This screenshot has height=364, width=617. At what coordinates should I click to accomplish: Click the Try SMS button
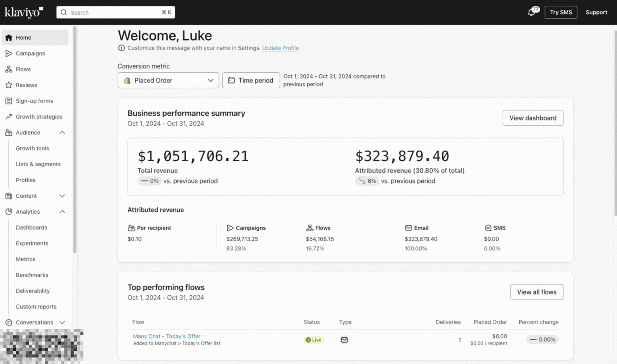561,12
